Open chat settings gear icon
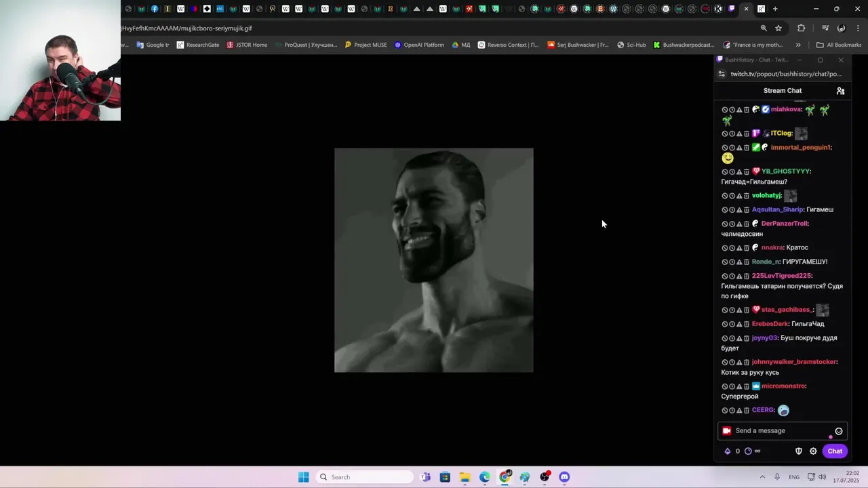 [813, 451]
